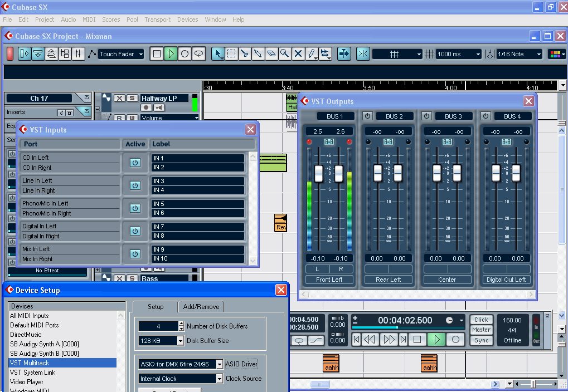Screen dimensions: 568x392
Task: Choose the Zoom magnifier tool
Action: click(284, 54)
